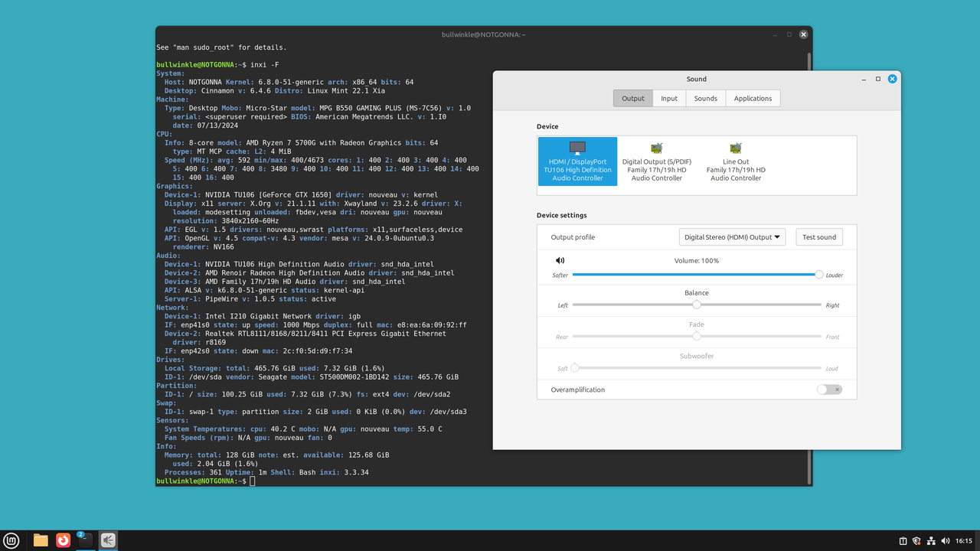The width and height of the screenshot is (980, 551).
Task: Click 'Volume: 100%' label
Action: 697,261
